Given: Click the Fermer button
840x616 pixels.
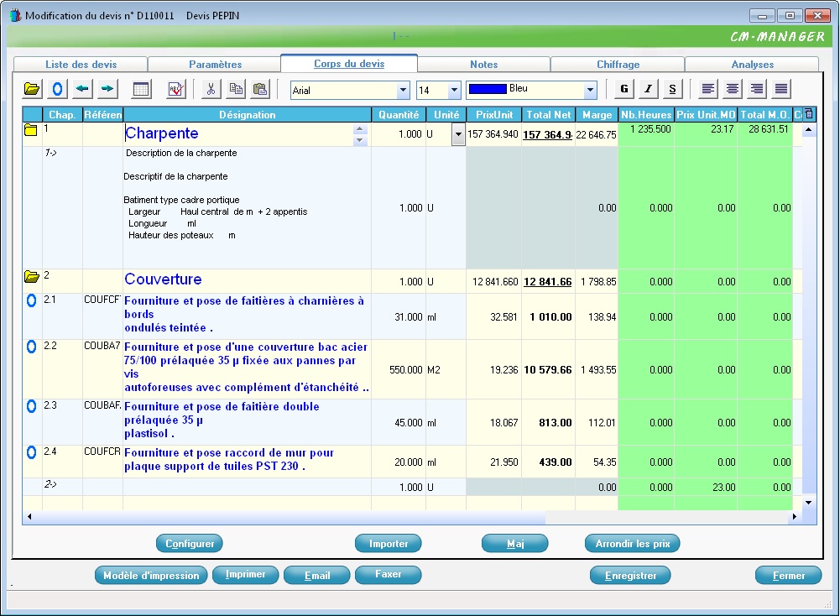Looking at the screenshot, I should (x=789, y=575).
